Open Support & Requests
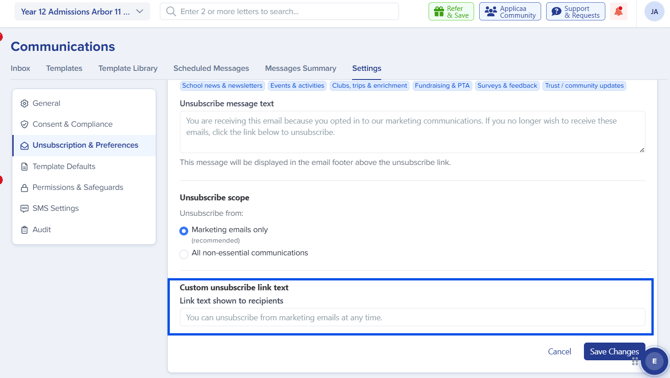 click(x=575, y=12)
